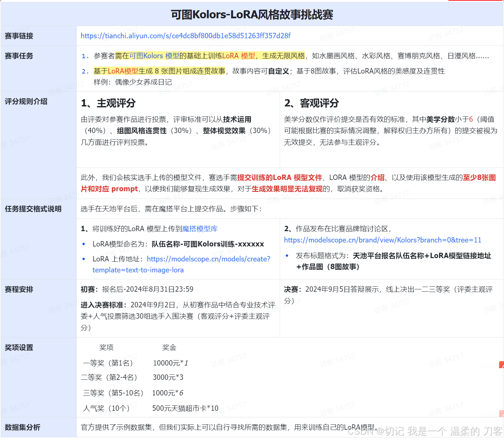Click the text 选手在天池平台后，需在魔搭平台上提交作品
This screenshot has height=440, width=504.
(x=152, y=209)
